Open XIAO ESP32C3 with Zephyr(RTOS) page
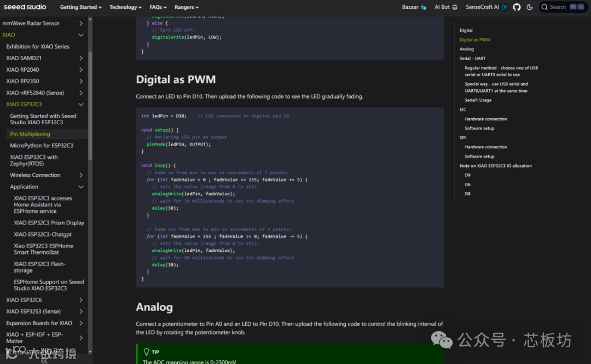Viewport: 591px width, 364px height. [34, 160]
